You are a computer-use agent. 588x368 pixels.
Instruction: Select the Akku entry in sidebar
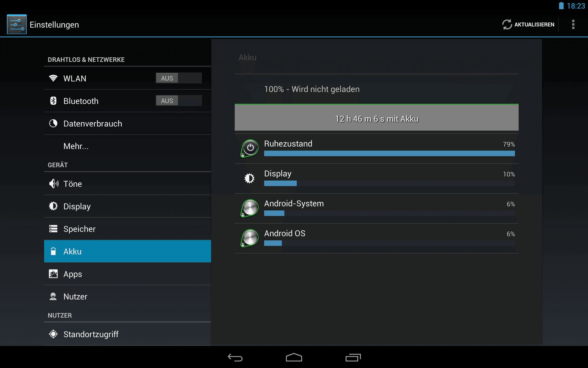click(x=127, y=251)
